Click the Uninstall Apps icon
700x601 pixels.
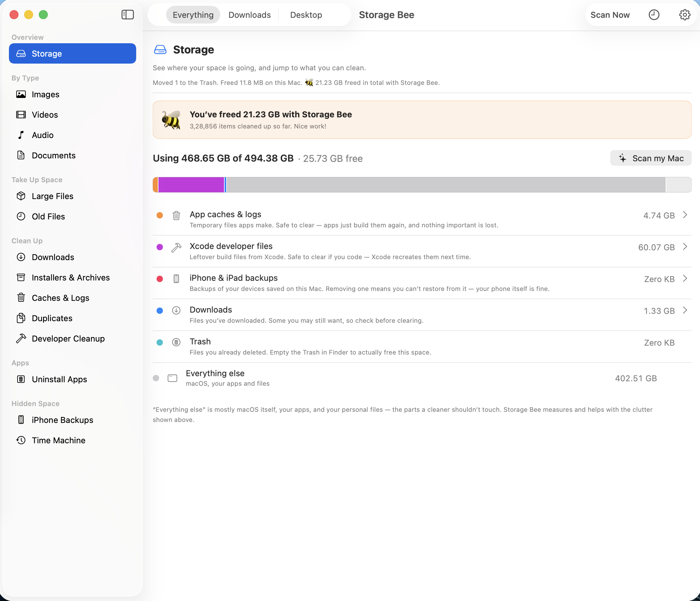pos(21,379)
